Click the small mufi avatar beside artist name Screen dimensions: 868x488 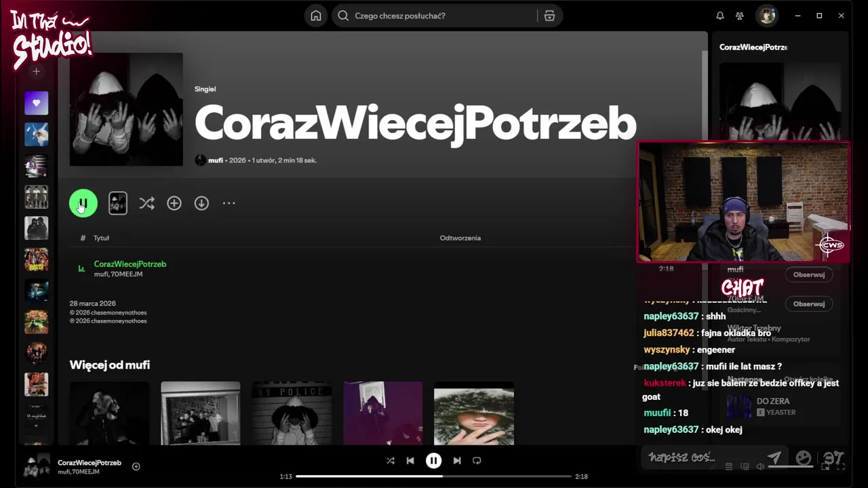click(200, 161)
